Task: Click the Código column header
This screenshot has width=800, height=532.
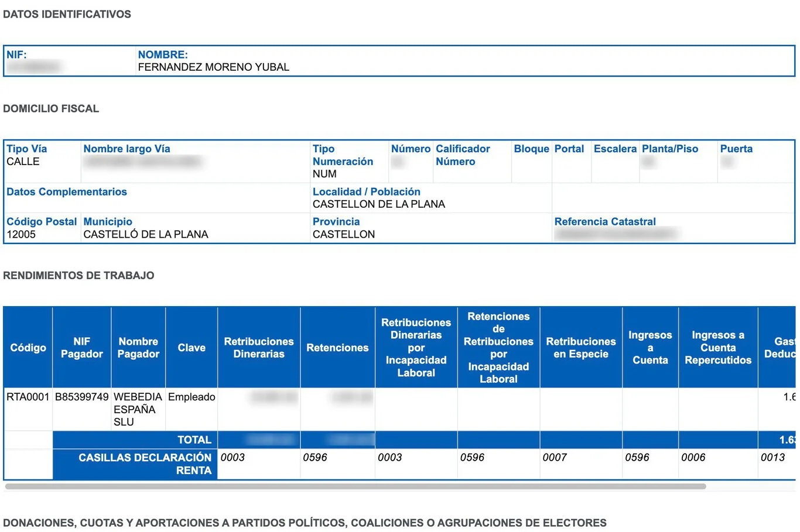Action: pos(28,348)
